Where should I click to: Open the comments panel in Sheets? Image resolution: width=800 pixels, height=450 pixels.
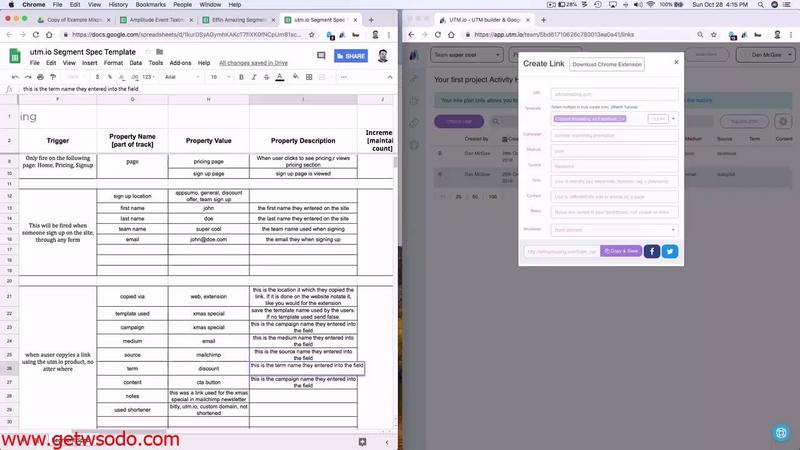coord(321,56)
